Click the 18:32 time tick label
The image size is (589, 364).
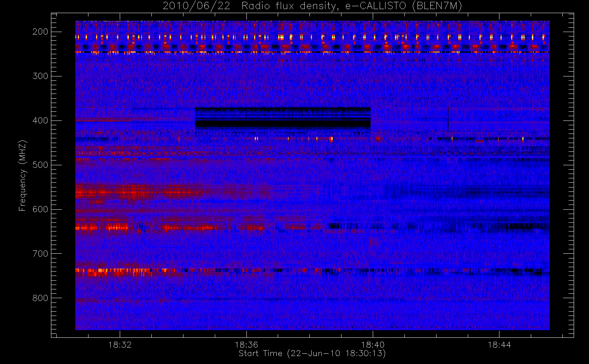[120, 345]
